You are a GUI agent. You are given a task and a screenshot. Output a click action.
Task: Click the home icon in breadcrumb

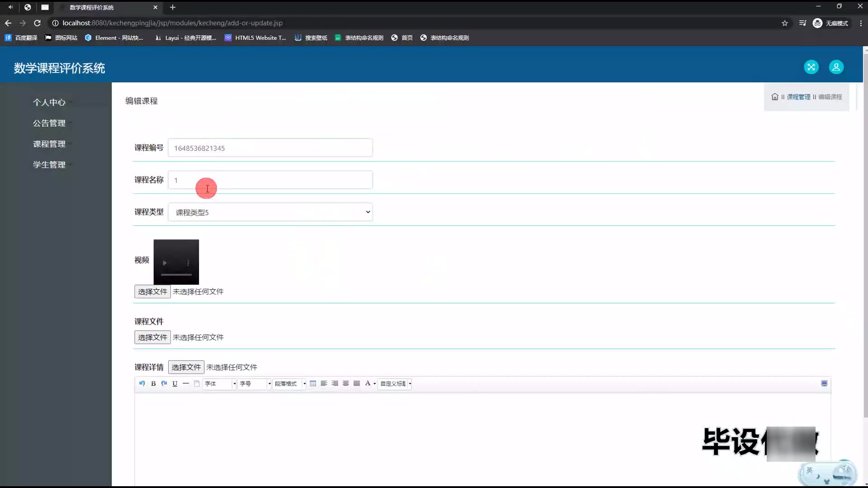click(775, 97)
